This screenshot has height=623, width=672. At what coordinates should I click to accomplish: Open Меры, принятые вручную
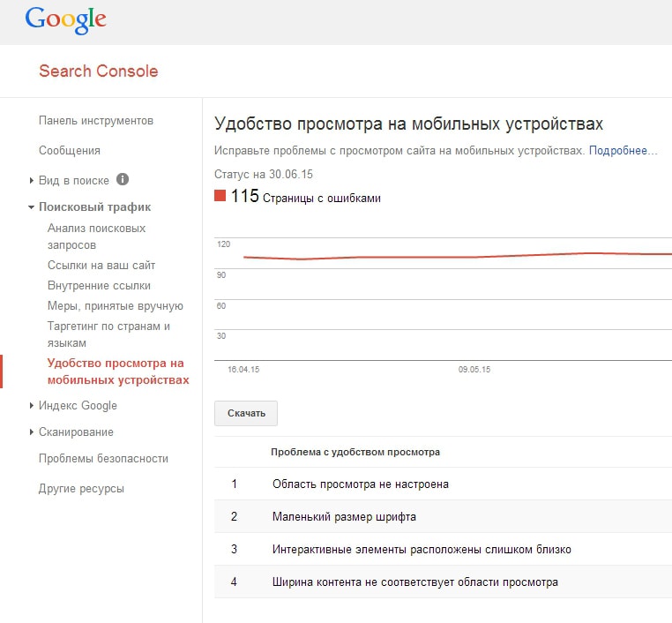click(x=116, y=305)
